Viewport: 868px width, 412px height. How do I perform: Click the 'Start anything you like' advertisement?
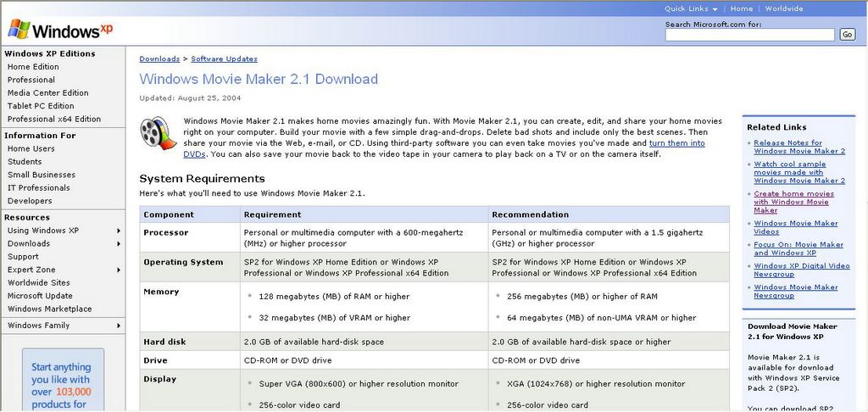click(x=61, y=381)
